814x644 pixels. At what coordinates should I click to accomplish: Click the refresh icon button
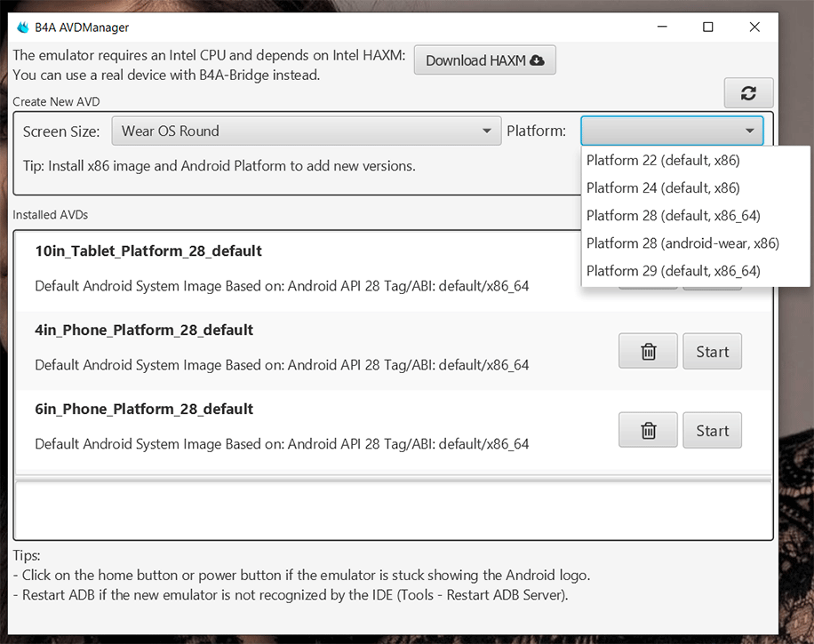pyautogui.click(x=748, y=93)
